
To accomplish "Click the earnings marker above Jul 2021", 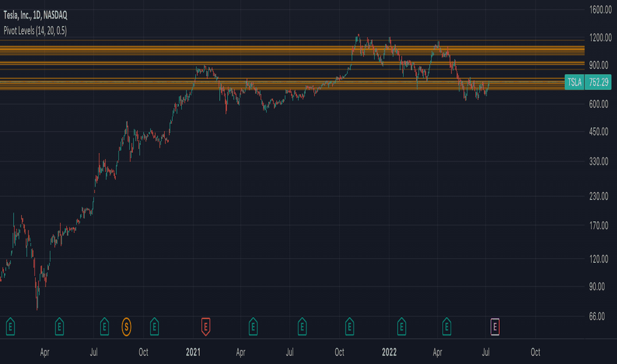I will (302, 327).
